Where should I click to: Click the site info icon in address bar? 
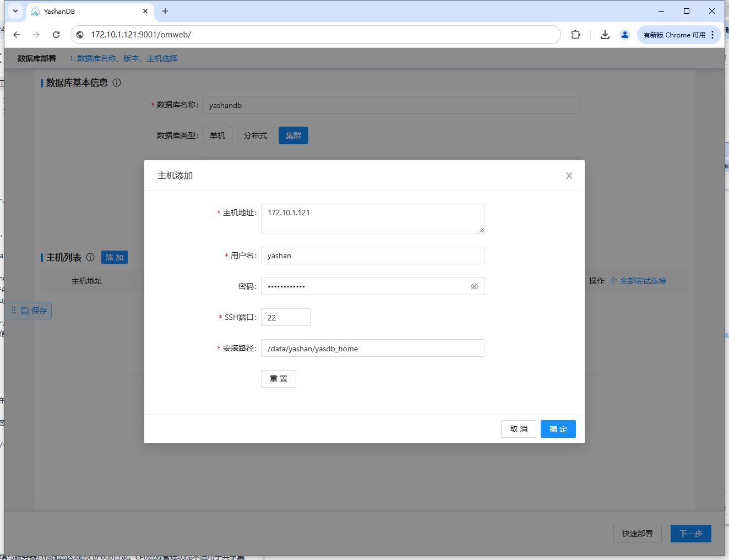pyautogui.click(x=80, y=35)
